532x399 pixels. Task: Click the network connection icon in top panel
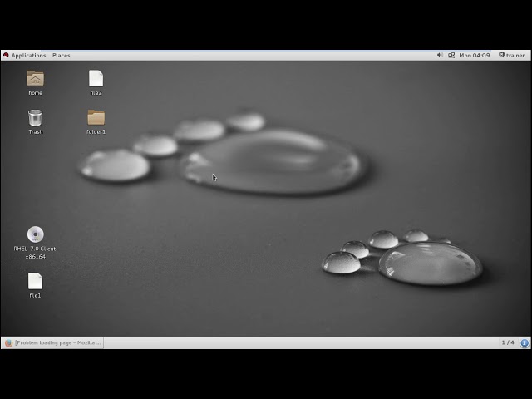click(x=451, y=56)
